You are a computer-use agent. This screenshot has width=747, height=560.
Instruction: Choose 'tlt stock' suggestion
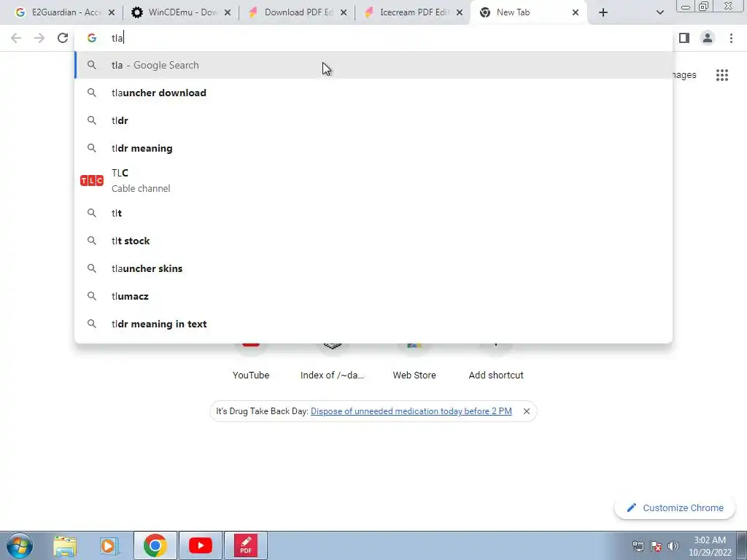(x=373, y=241)
